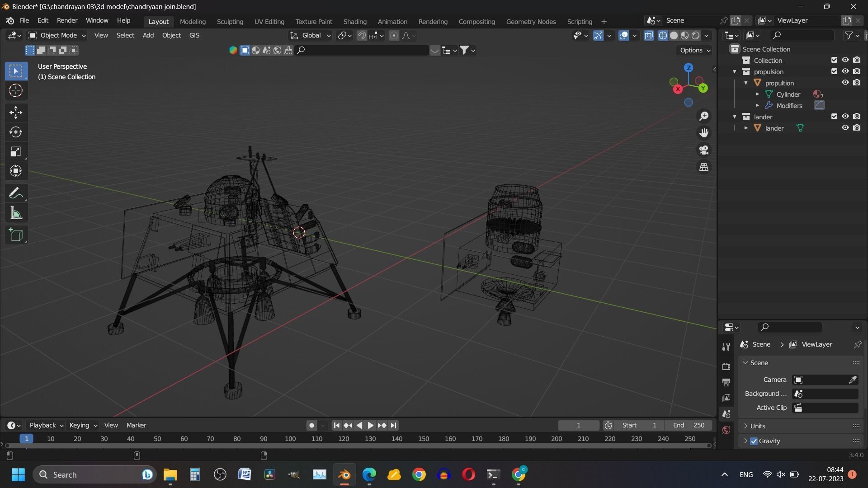Expand the Units panel
The height and width of the screenshot is (488, 868).
pos(757,426)
